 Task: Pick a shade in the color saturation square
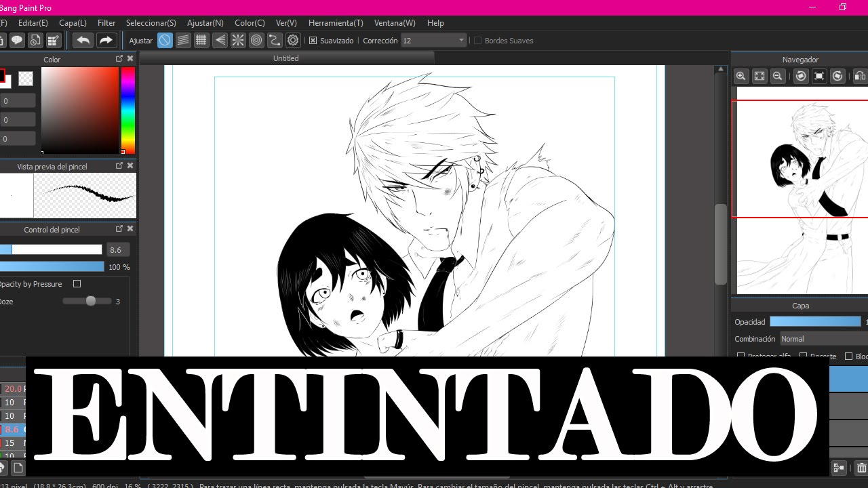point(80,110)
